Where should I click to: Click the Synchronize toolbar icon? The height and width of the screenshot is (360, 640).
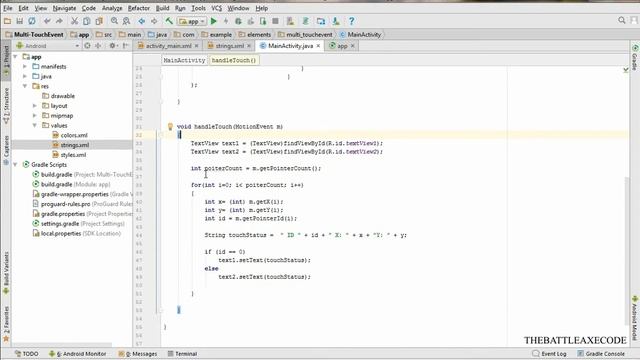click(32, 21)
